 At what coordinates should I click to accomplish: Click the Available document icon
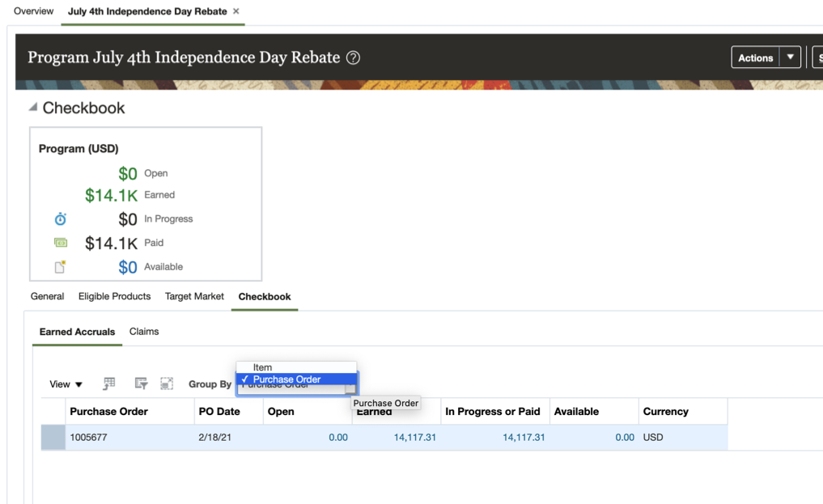tap(61, 267)
